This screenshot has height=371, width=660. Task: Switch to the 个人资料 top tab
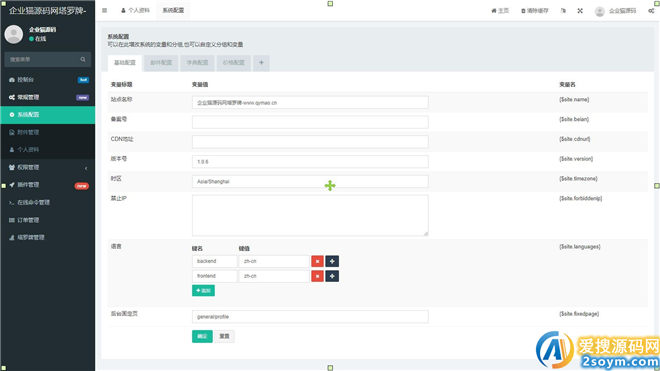tap(136, 11)
